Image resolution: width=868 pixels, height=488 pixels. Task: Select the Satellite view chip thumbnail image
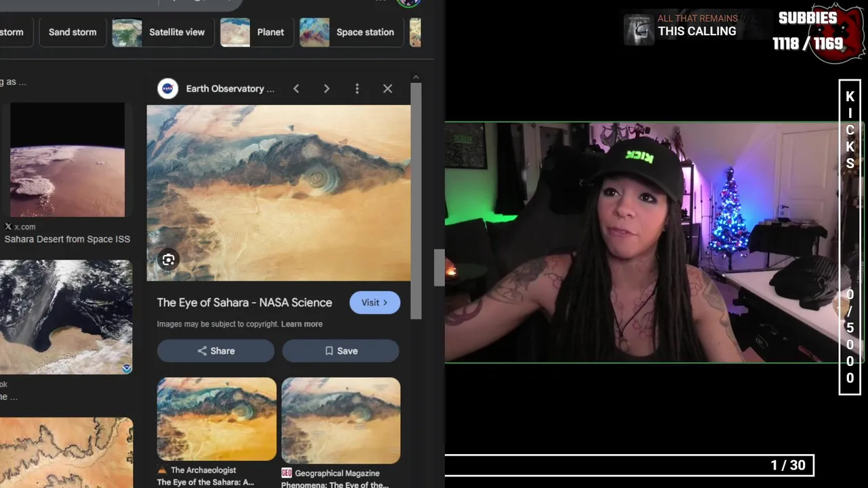tap(127, 32)
